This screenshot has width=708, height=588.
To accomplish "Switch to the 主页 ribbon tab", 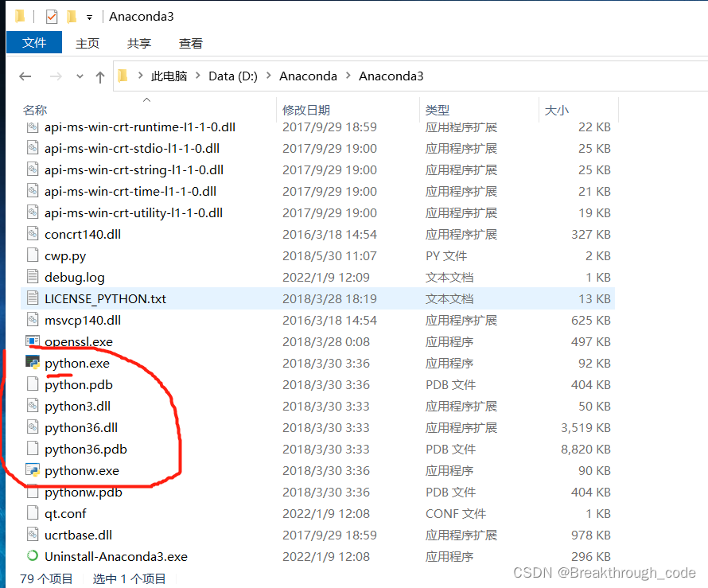I will click(x=88, y=43).
